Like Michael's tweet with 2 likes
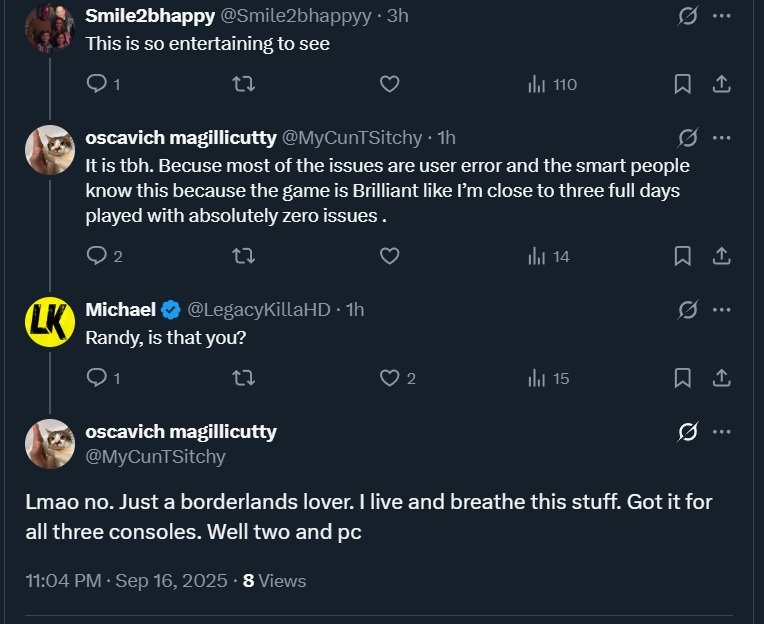The image size is (764, 624). click(x=390, y=378)
